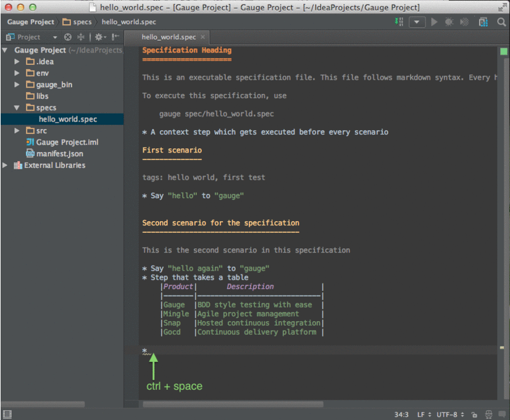
Task: Click the macOS full screen arrows icon
Action: coord(502,7)
